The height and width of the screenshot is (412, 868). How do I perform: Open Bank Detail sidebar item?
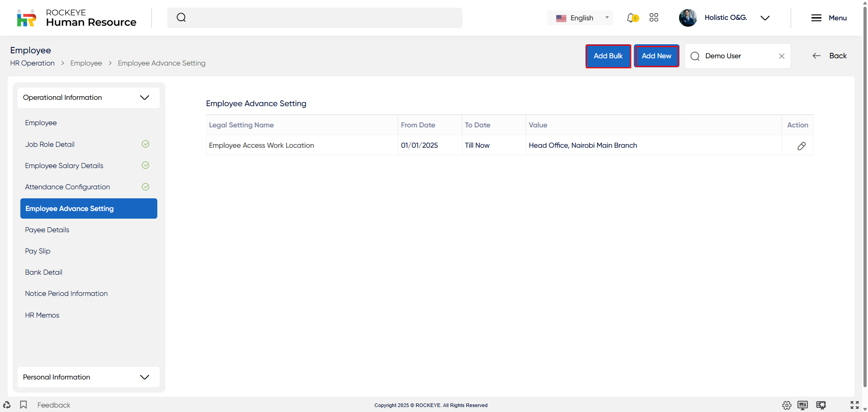(43, 272)
